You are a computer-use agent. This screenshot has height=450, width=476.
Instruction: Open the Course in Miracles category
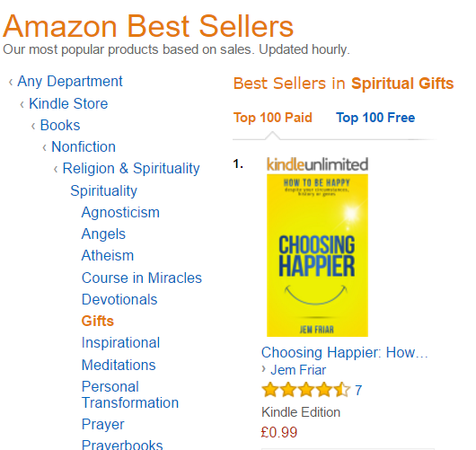click(142, 278)
